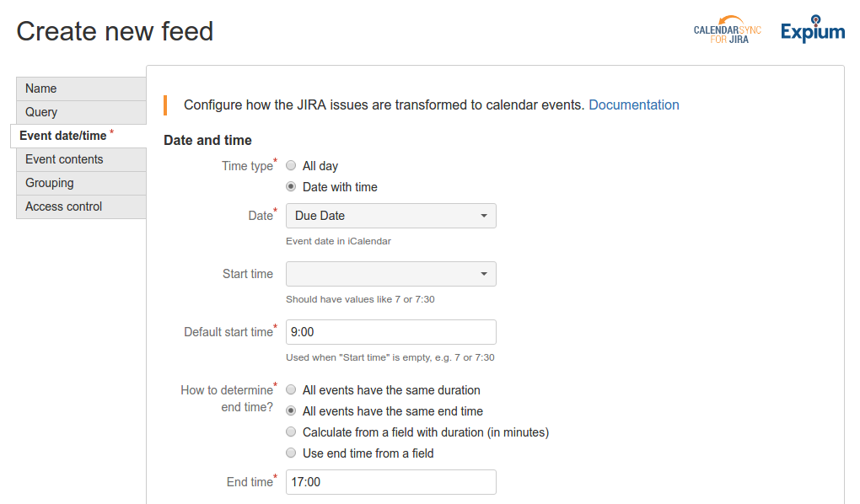The height and width of the screenshot is (504, 860).
Task: Select the All day radio option
Action: [x=291, y=166]
